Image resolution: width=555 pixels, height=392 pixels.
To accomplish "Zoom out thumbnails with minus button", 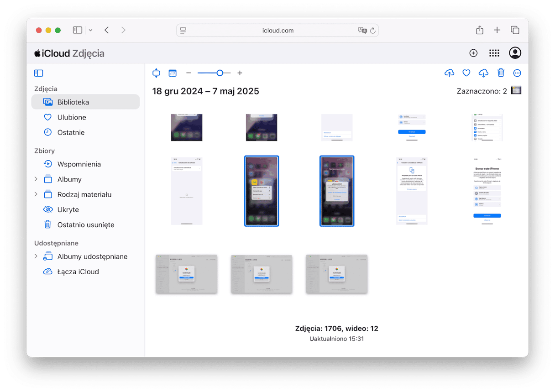I will click(x=188, y=73).
